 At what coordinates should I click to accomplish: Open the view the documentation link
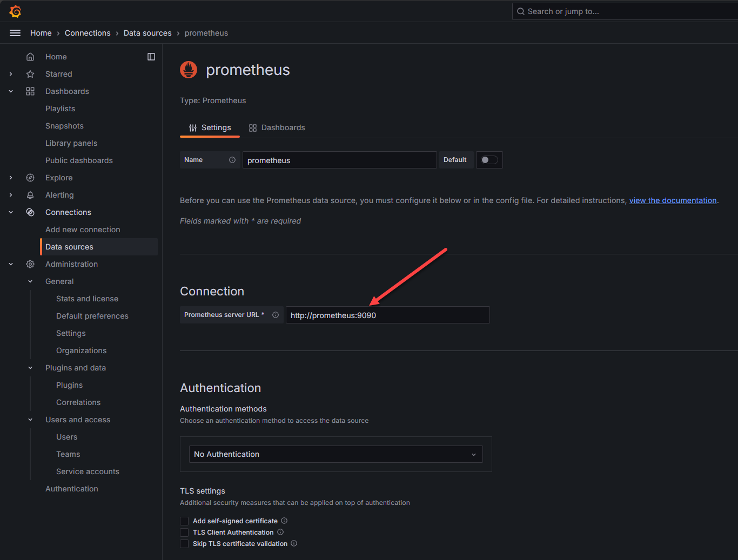tap(673, 200)
